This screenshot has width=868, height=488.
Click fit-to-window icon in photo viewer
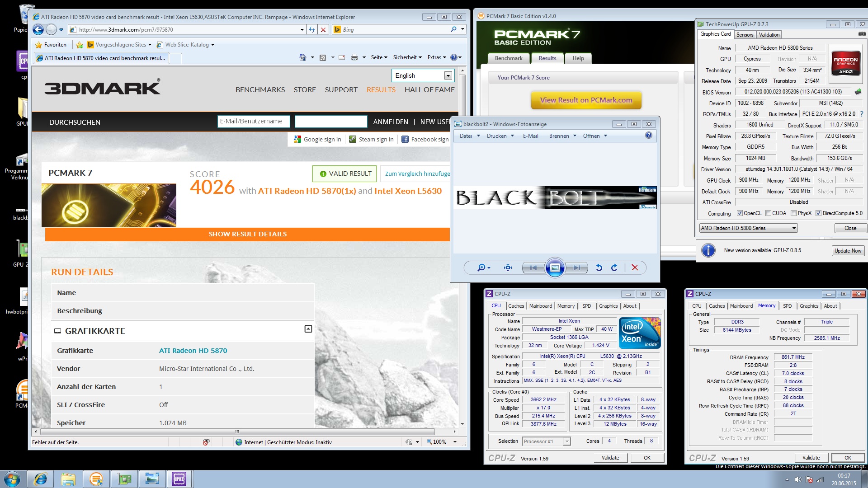[508, 267]
